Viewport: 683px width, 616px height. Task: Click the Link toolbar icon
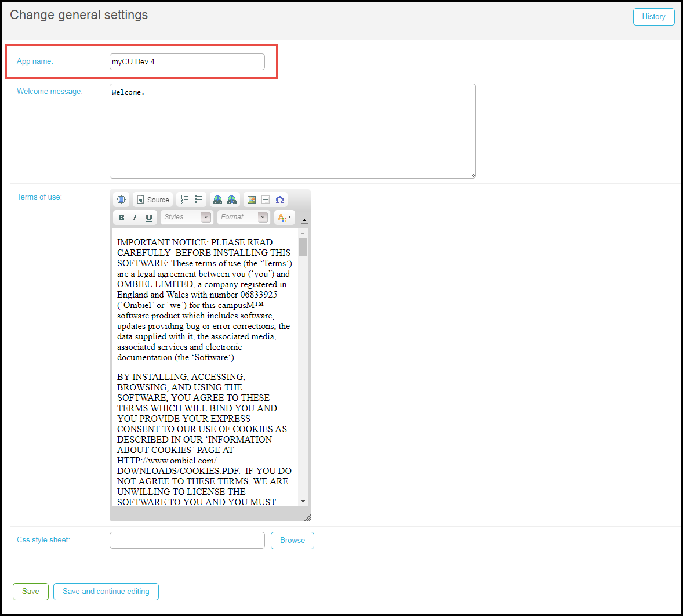pos(218,200)
